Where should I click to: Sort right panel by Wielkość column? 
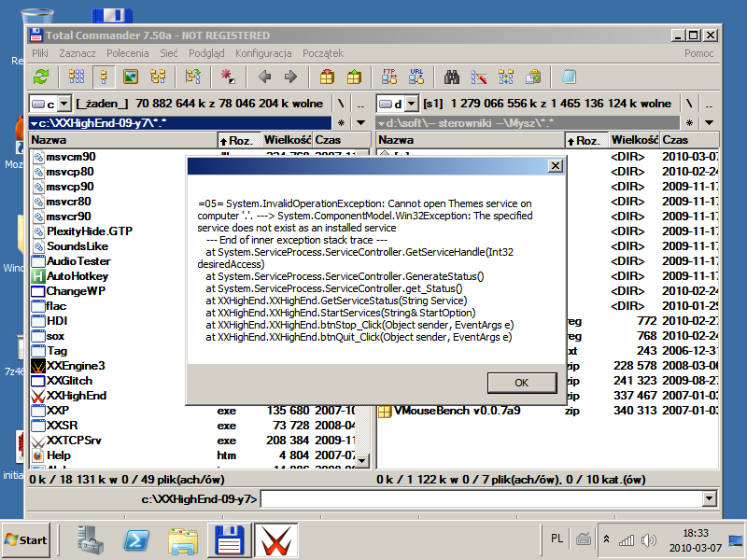634,140
